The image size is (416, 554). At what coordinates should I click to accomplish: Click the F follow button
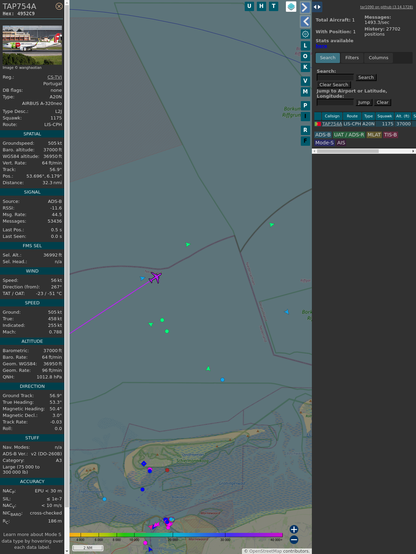(x=305, y=141)
